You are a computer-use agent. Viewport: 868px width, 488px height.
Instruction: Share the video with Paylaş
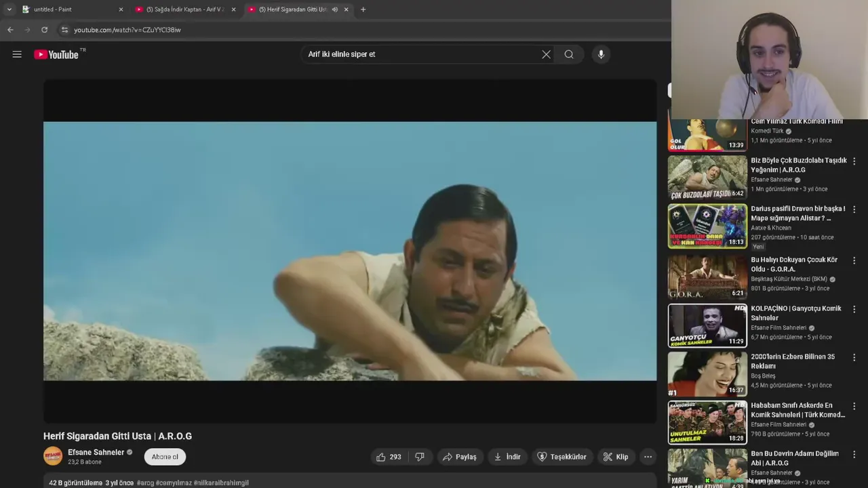[459, 457]
